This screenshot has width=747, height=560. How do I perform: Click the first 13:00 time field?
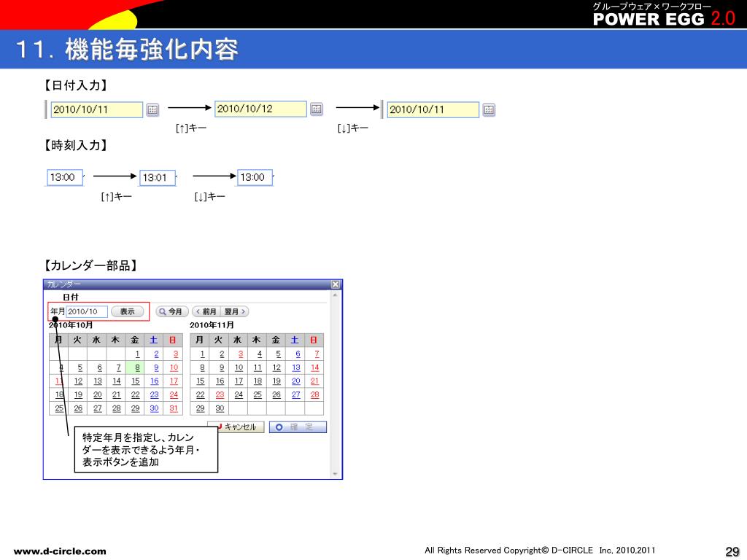65,177
